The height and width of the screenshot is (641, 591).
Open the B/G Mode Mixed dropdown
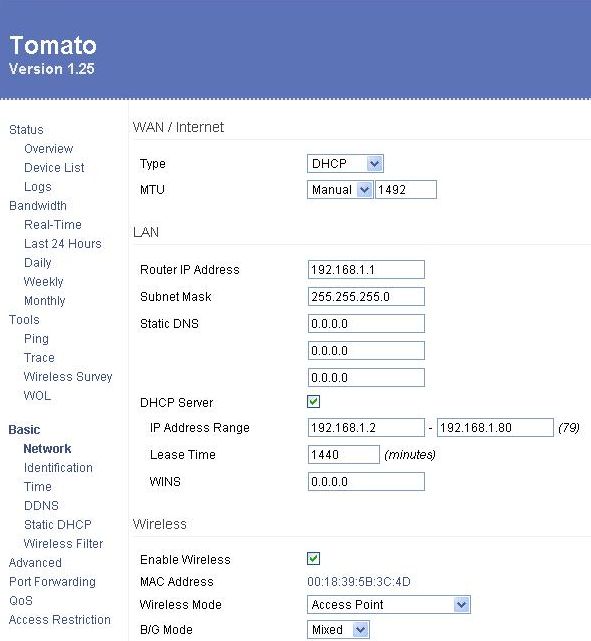click(338, 630)
